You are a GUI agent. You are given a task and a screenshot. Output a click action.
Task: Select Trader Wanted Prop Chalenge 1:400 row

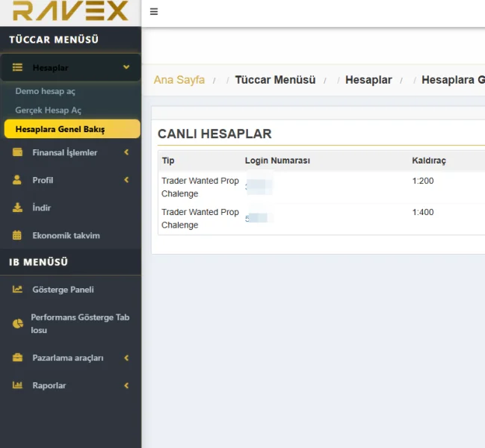click(x=321, y=219)
